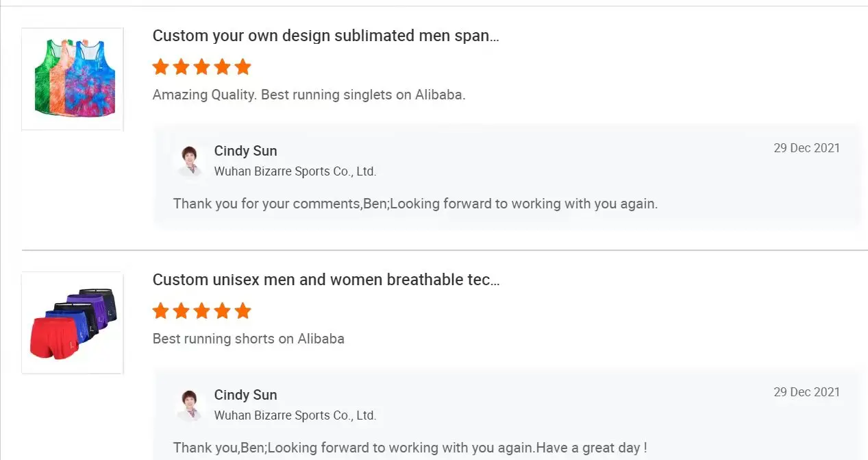Click Wuhan Bizarre Sports Co. in the second reply
Screen dimensions: 868x460
tap(295, 415)
